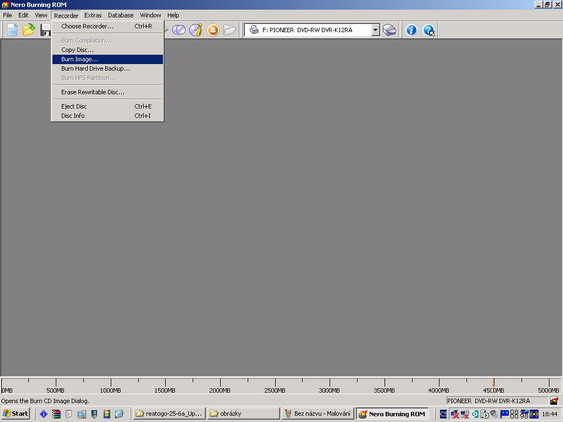Open the recorder drive selection dropdown

click(375, 30)
